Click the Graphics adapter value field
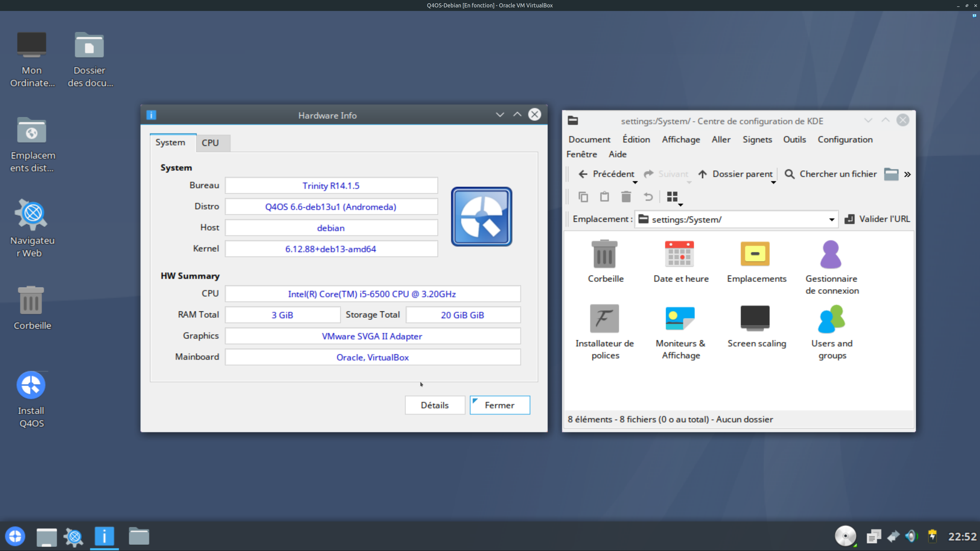The width and height of the screenshot is (980, 551). [x=372, y=336]
